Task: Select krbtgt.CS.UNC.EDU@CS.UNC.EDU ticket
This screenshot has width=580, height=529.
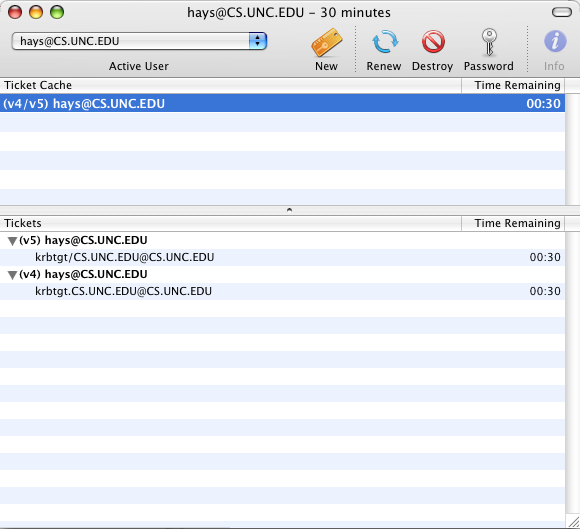Action: point(282,291)
